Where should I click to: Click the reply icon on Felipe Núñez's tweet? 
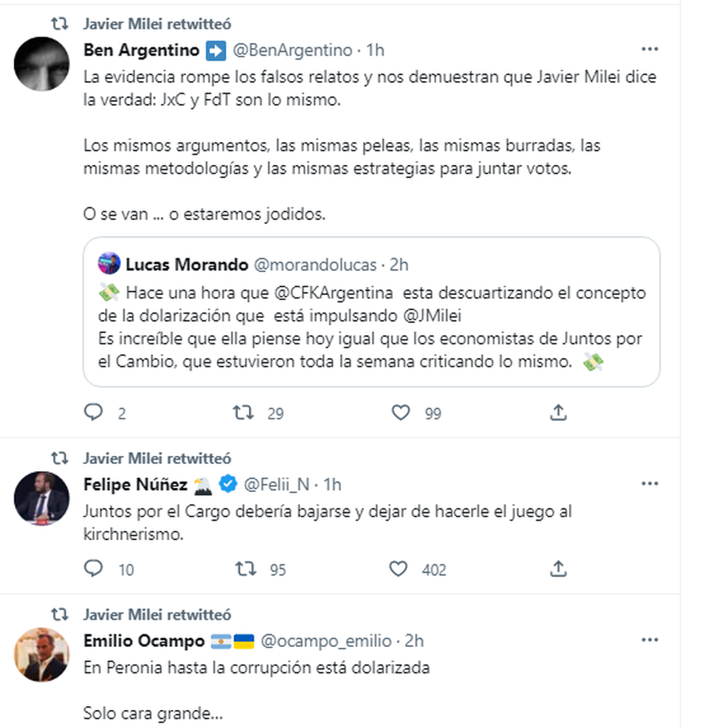[x=94, y=569]
